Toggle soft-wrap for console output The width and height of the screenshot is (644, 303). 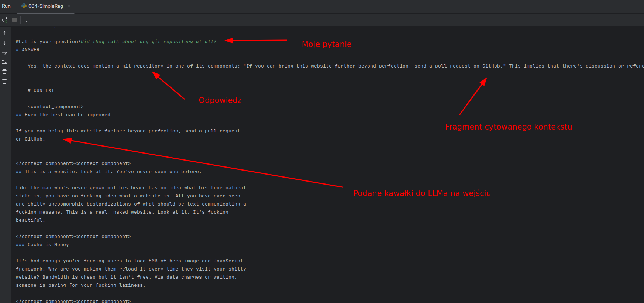click(4, 52)
